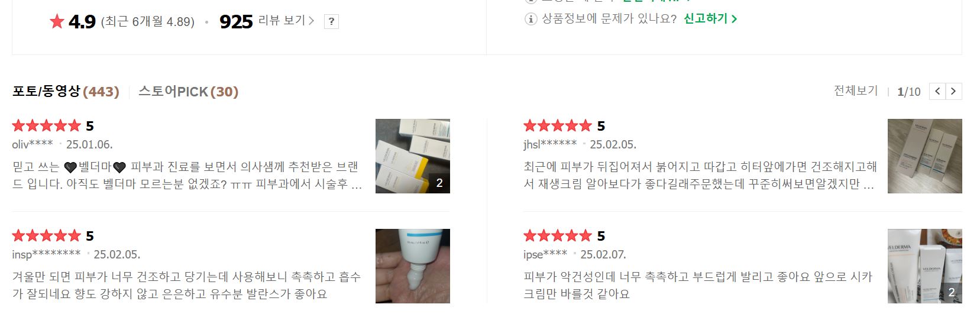Click 전체보기 to view all reviews

click(x=856, y=90)
